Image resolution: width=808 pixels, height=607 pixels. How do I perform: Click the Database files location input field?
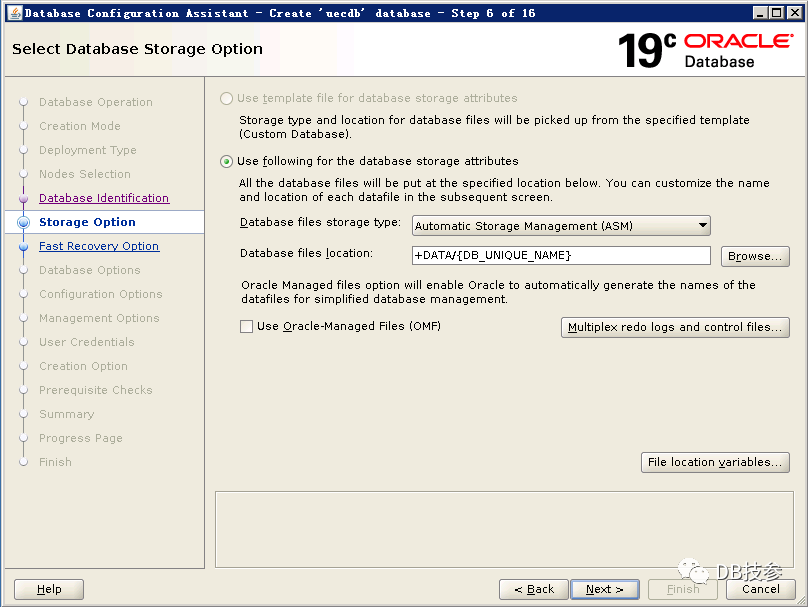[561, 255]
